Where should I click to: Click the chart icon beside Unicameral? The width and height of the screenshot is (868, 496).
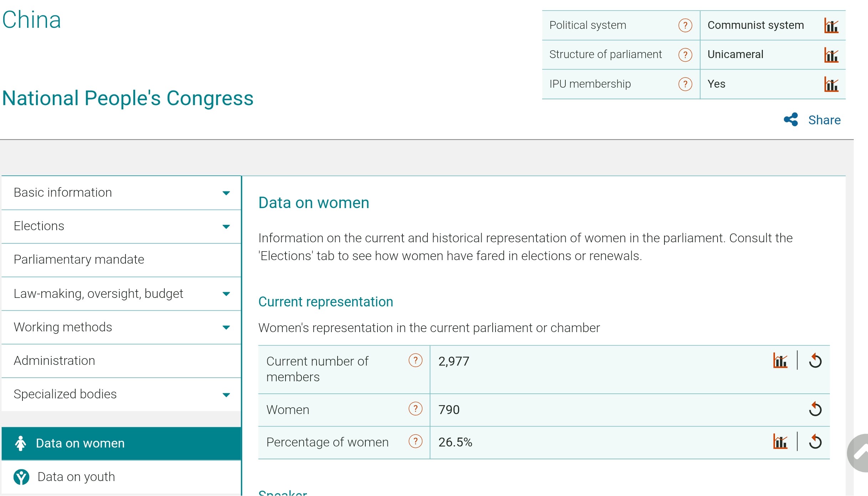831,55
